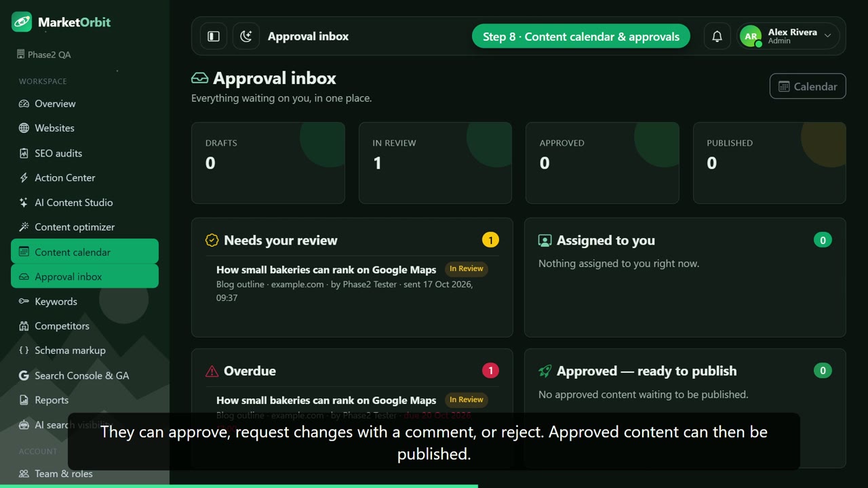This screenshot has height=488, width=868.
Task: Click the MarketOrbit logo icon
Action: (22, 22)
